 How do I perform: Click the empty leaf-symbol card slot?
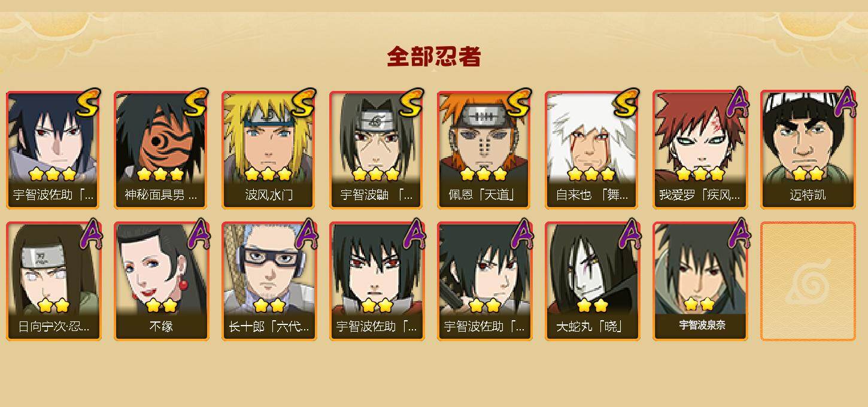(x=808, y=281)
